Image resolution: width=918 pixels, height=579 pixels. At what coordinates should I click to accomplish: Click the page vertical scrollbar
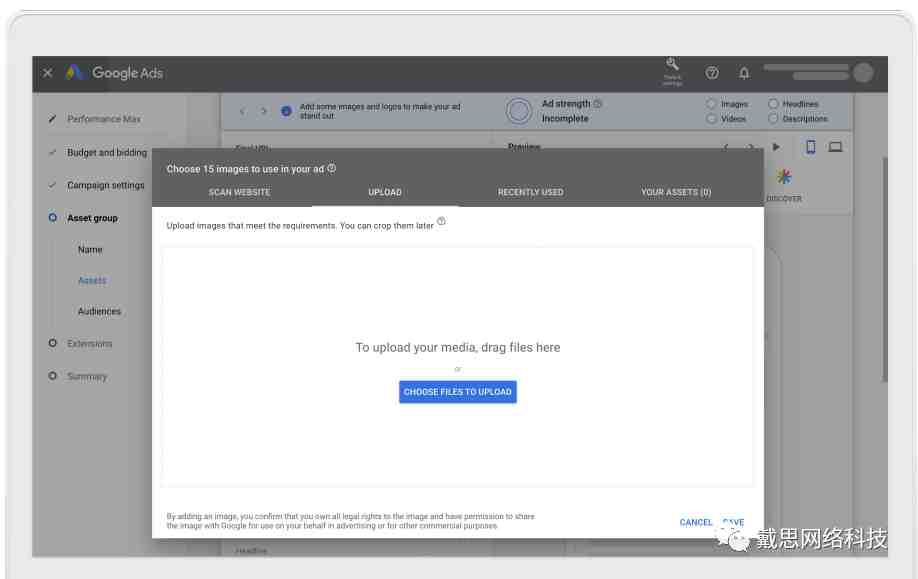(x=885, y=269)
